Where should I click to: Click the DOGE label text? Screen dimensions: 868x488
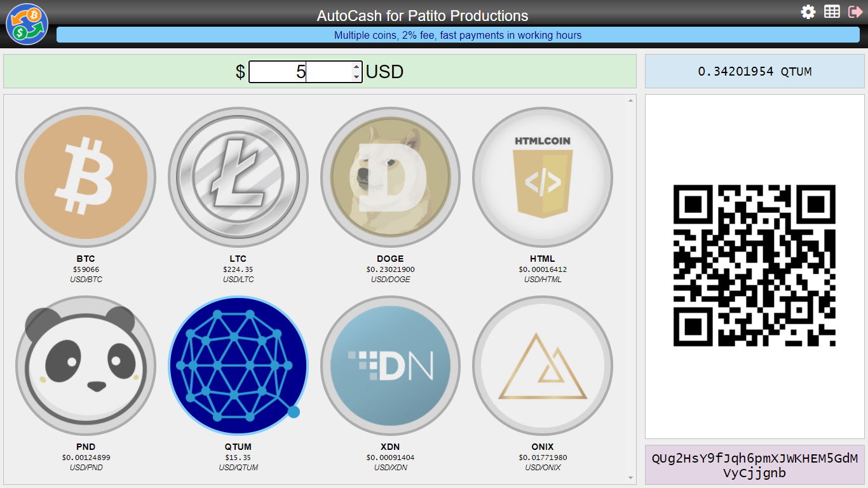click(x=390, y=259)
